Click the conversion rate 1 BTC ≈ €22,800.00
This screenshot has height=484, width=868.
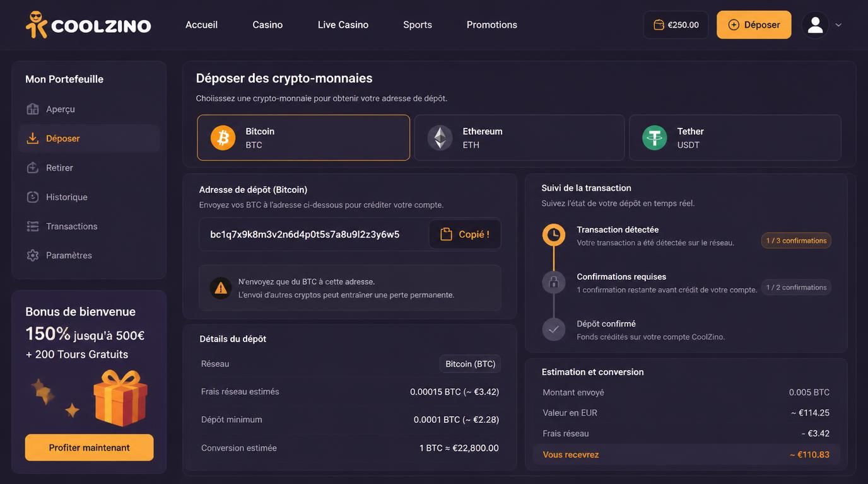click(459, 448)
